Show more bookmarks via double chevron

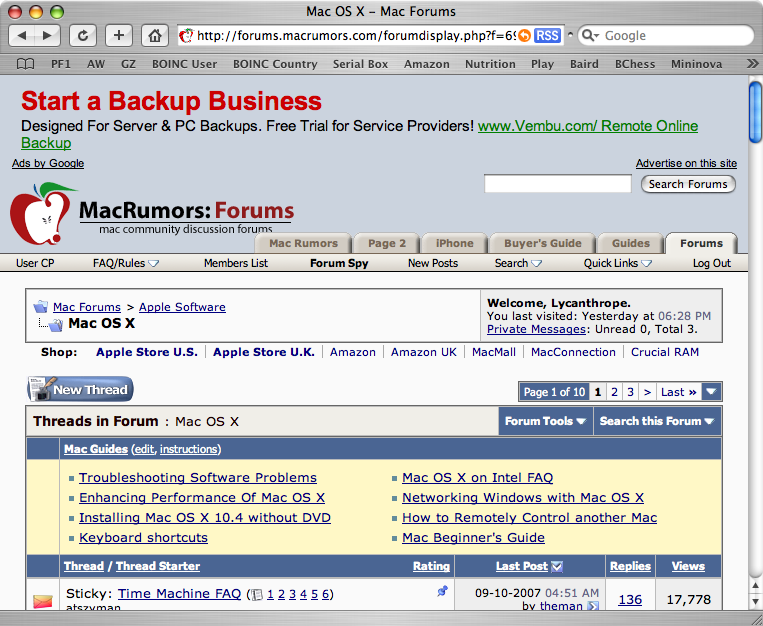(752, 64)
